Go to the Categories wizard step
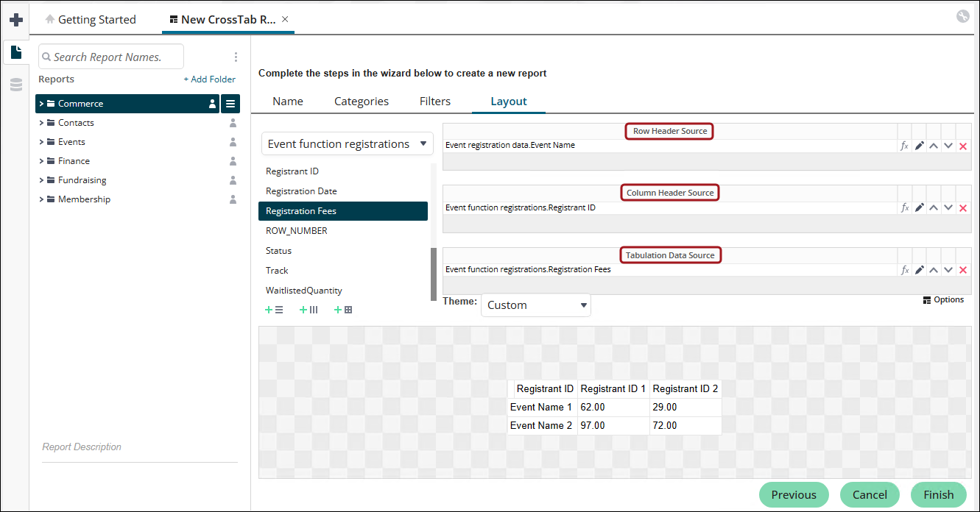This screenshot has width=980, height=512. [362, 102]
